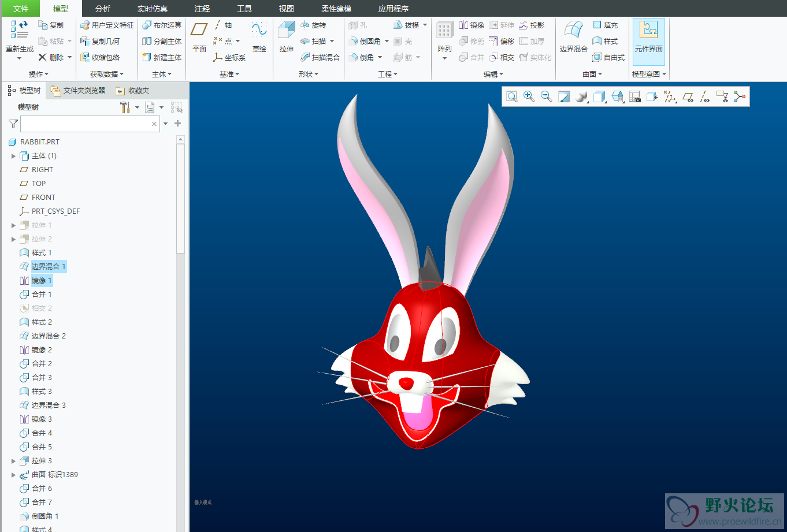Click the 复制 copy button

[x=51, y=25]
